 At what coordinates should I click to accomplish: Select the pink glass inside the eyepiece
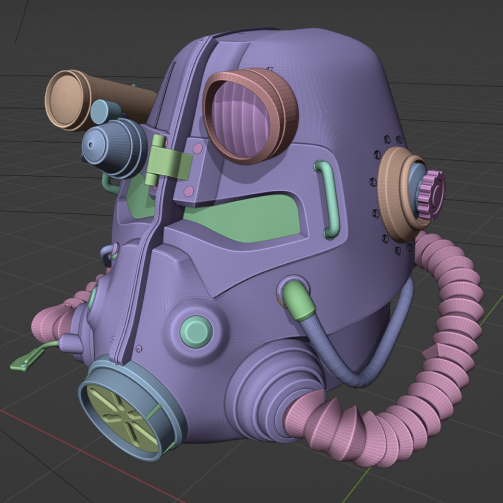point(242,120)
